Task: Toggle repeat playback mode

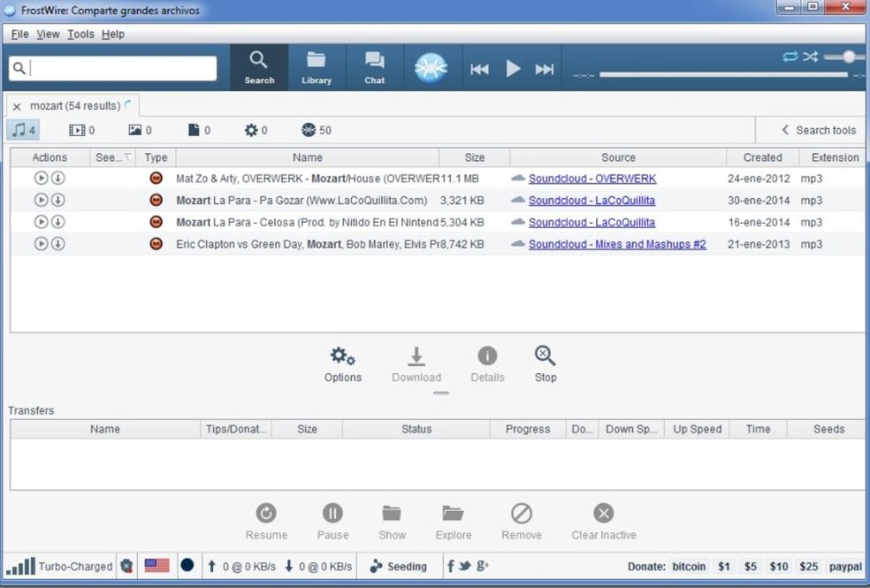Action: pos(790,57)
